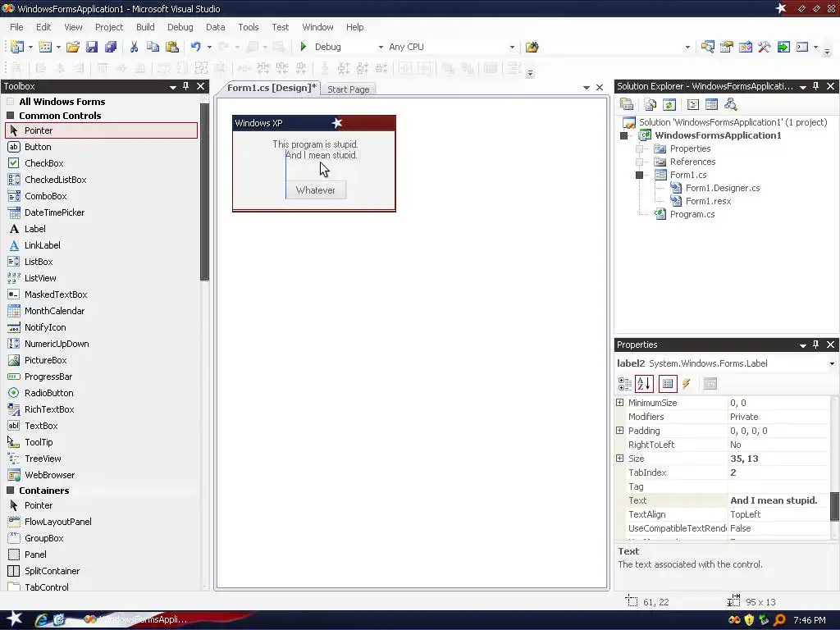Pin the Toolbox panel with auto-hide pushpin
This screenshot has width=840, height=630.
click(x=186, y=85)
